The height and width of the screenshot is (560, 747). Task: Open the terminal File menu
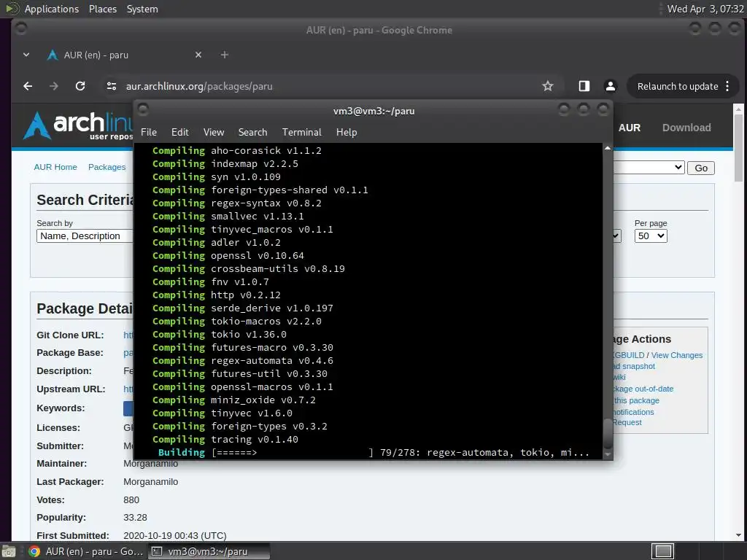point(149,132)
